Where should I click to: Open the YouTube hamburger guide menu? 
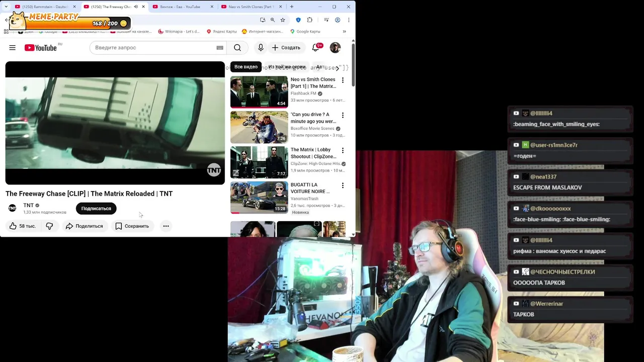[x=12, y=48]
